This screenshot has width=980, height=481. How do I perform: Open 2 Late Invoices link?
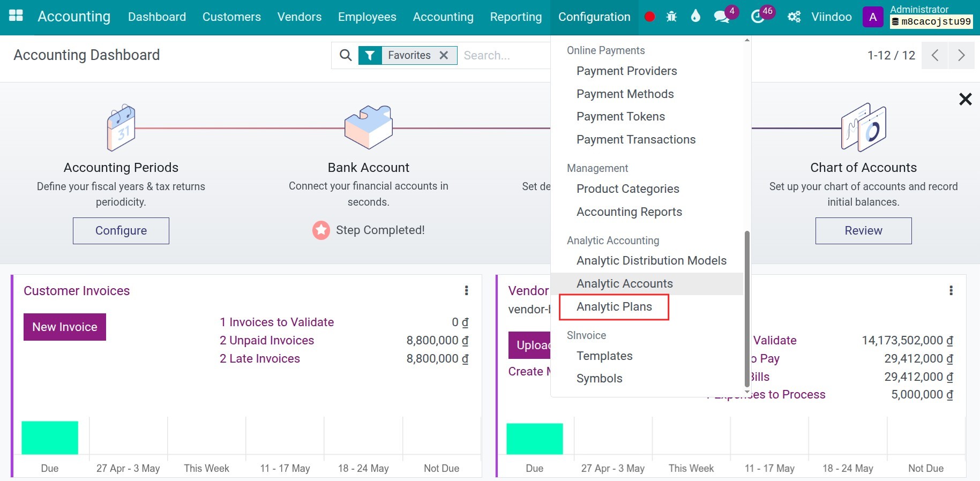click(x=260, y=358)
